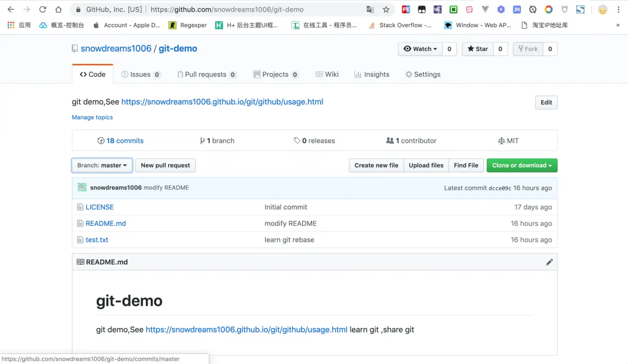Click the pencil icon to edit README.md
This screenshot has height=364, width=628.
click(549, 262)
